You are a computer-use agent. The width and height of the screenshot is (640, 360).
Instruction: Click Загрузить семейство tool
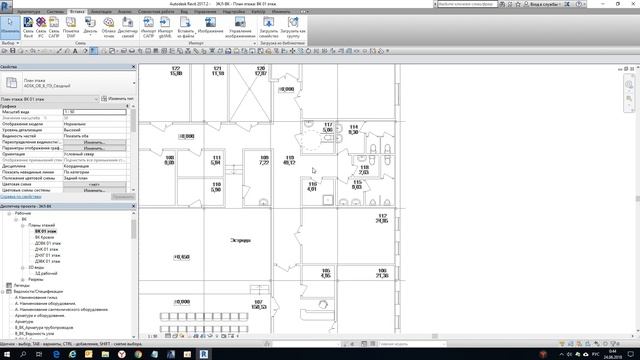[268, 27]
